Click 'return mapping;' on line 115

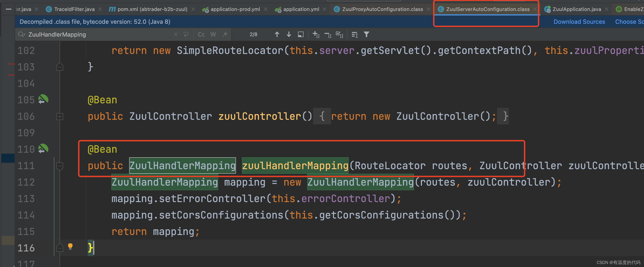coord(155,232)
